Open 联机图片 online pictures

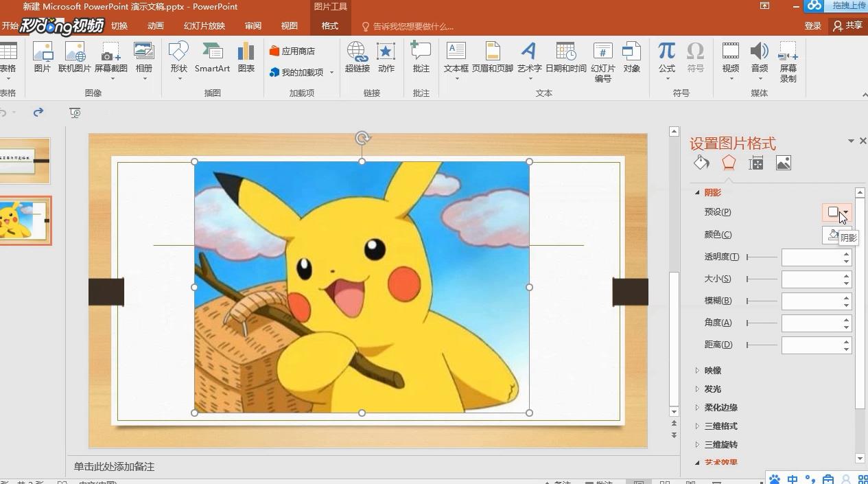point(74,58)
